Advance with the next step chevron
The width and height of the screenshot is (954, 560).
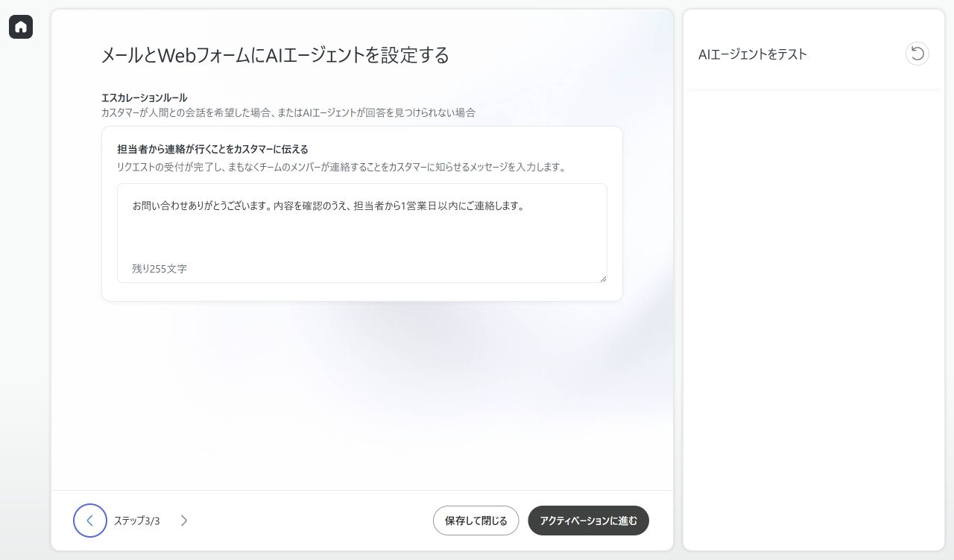point(184,521)
